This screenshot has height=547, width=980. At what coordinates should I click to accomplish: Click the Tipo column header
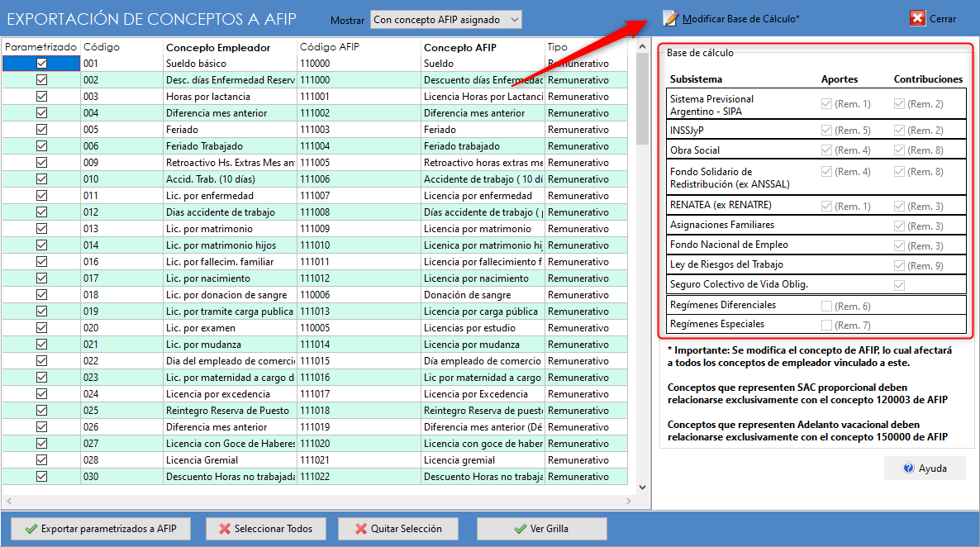click(x=586, y=47)
